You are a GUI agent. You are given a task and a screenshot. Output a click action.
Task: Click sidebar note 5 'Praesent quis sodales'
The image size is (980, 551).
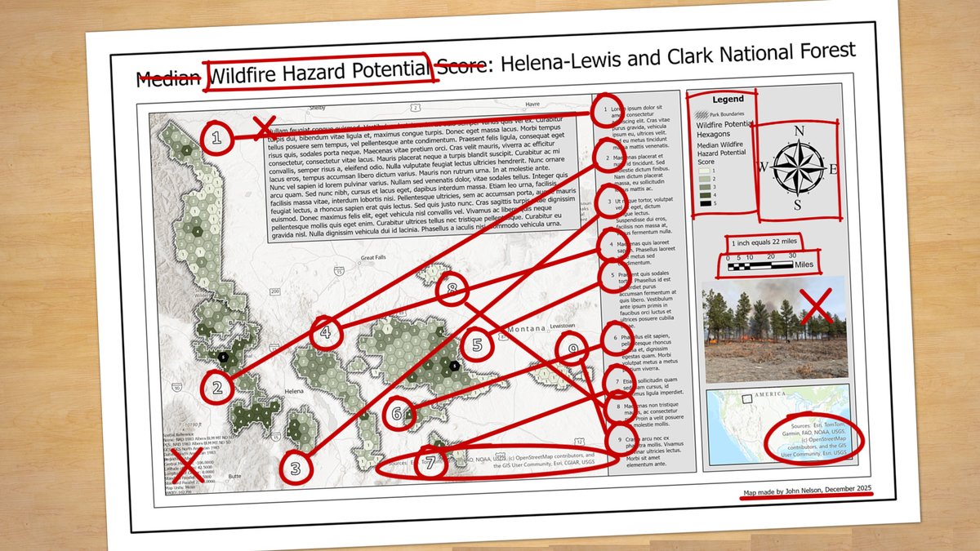tap(647, 300)
